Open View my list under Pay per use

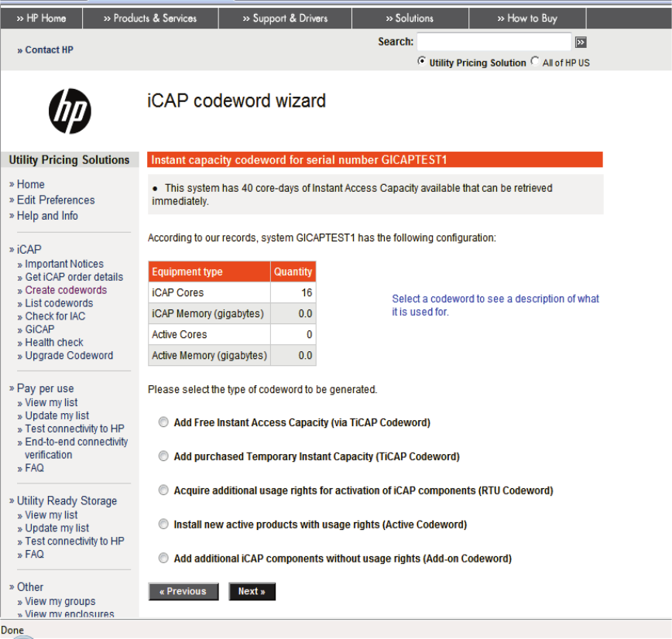pyautogui.click(x=51, y=402)
